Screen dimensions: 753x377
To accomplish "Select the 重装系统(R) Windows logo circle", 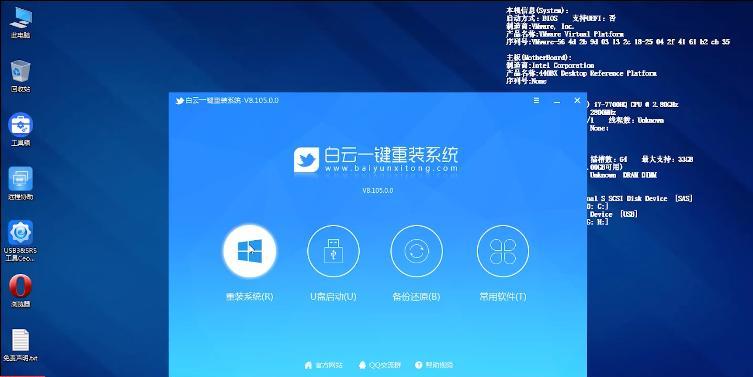I will point(249,251).
